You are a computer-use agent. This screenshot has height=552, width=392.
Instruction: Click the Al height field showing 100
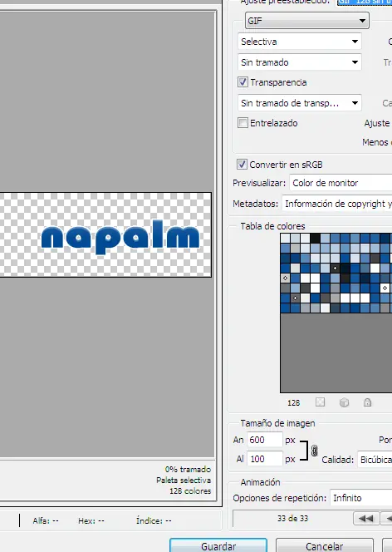[265, 459]
